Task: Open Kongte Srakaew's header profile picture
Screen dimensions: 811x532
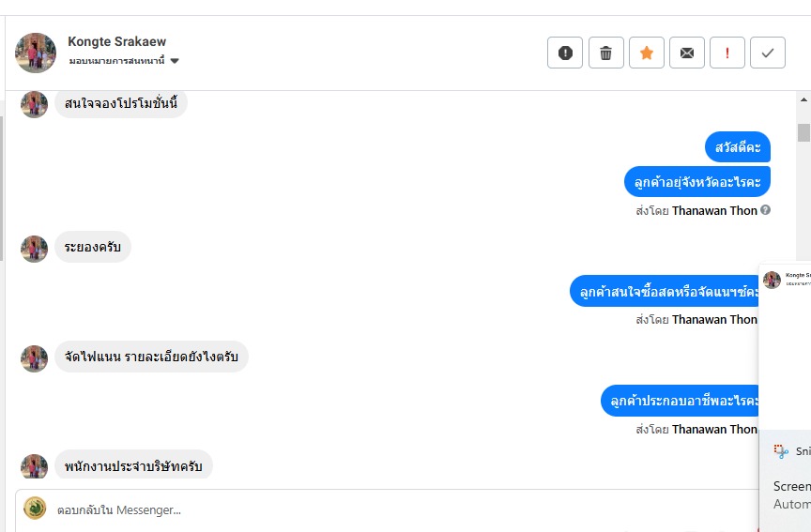Action: click(36, 53)
